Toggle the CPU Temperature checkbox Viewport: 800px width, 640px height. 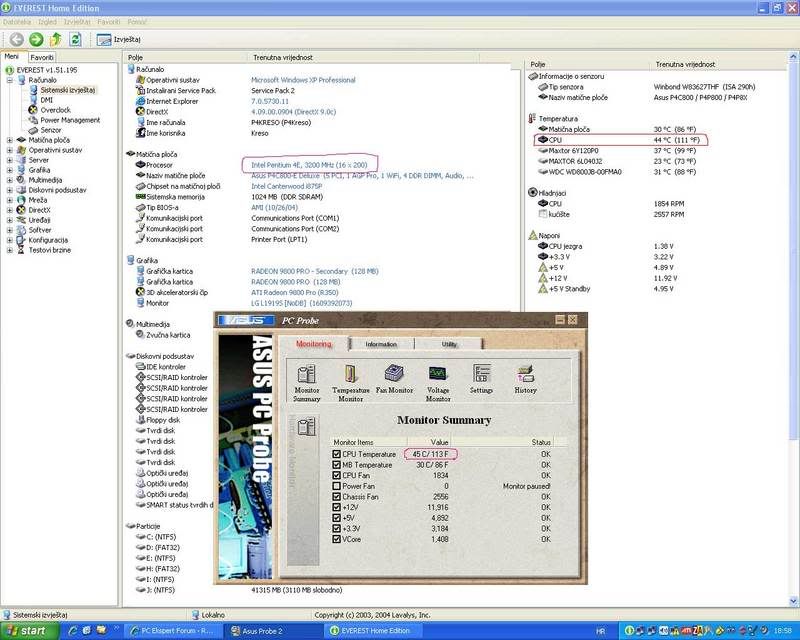coord(336,454)
